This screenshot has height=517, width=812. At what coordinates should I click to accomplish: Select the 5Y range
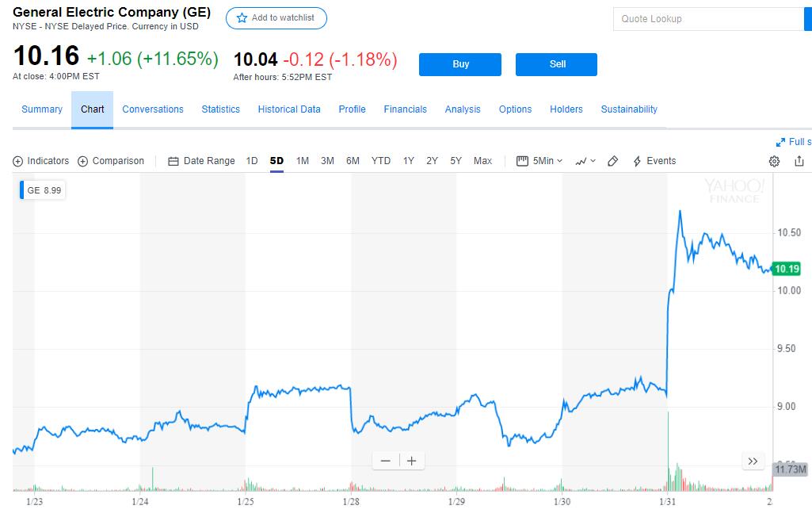[x=456, y=161]
